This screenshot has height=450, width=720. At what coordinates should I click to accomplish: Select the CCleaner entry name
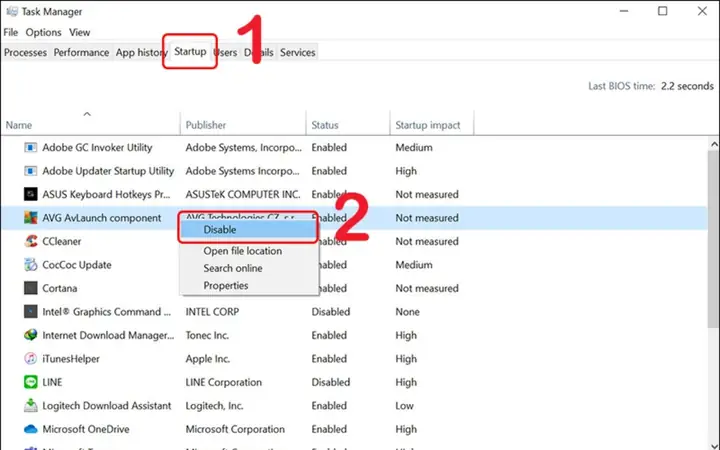62,241
